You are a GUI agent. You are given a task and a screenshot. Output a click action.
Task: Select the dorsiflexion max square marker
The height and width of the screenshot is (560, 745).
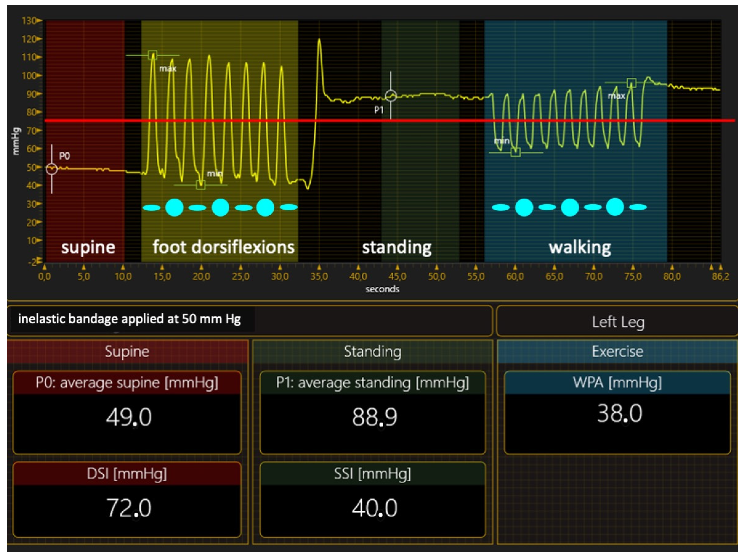pos(153,55)
